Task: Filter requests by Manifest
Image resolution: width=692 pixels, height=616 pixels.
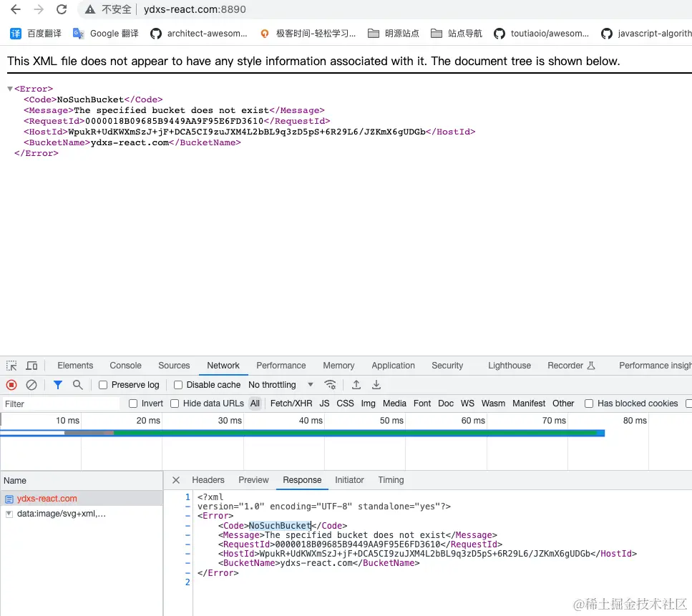Action: click(529, 404)
